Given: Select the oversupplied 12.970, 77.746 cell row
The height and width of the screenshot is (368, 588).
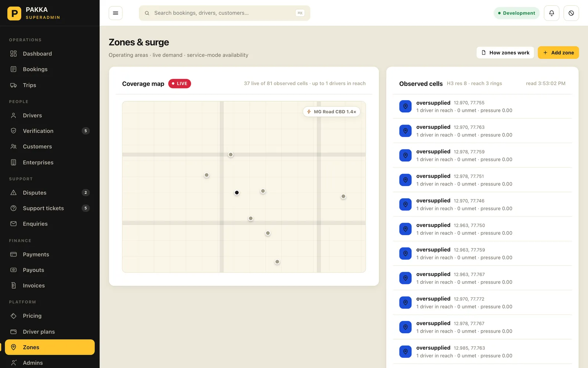Looking at the screenshot, I should coord(482,204).
